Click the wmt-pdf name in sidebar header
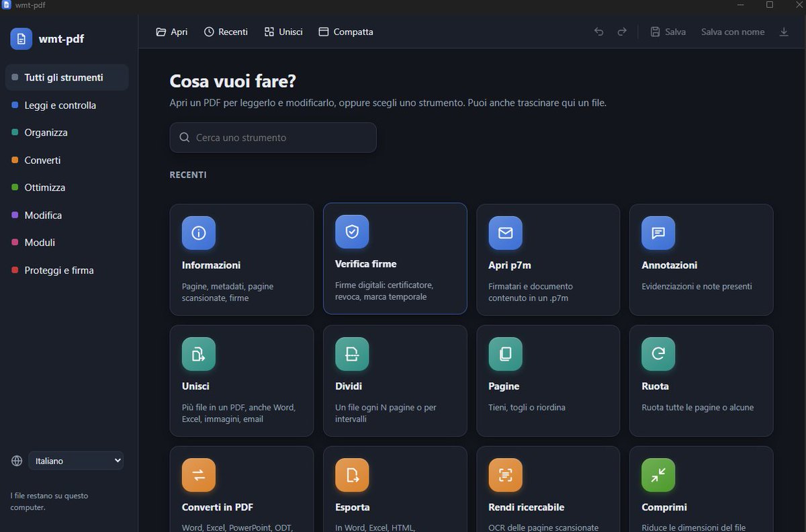 click(61, 39)
